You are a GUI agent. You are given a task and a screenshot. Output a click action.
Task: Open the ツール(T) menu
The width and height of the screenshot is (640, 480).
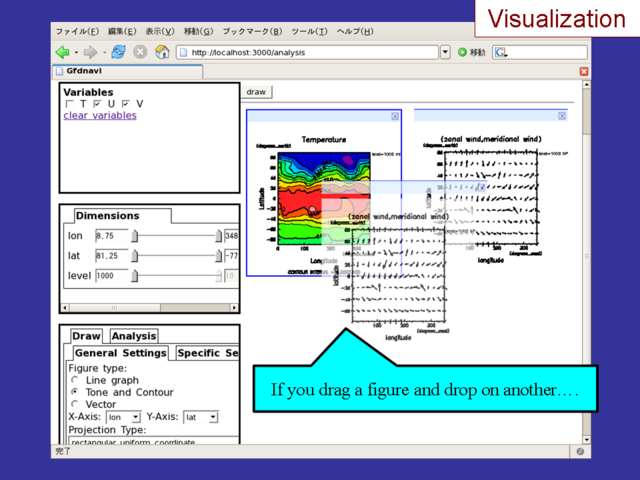(309, 31)
